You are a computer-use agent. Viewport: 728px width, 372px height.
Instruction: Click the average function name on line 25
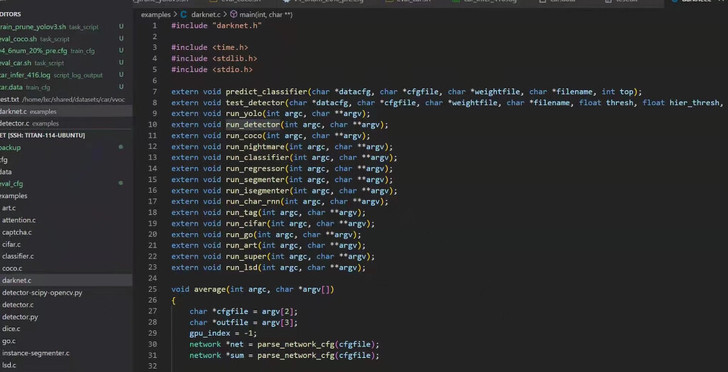click(210, 289)
